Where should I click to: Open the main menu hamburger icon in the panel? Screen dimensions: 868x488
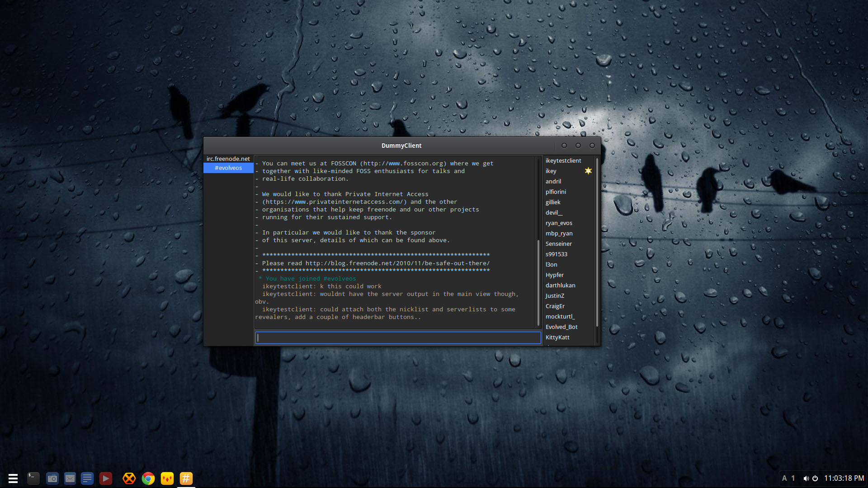click(x=13, y=478)
